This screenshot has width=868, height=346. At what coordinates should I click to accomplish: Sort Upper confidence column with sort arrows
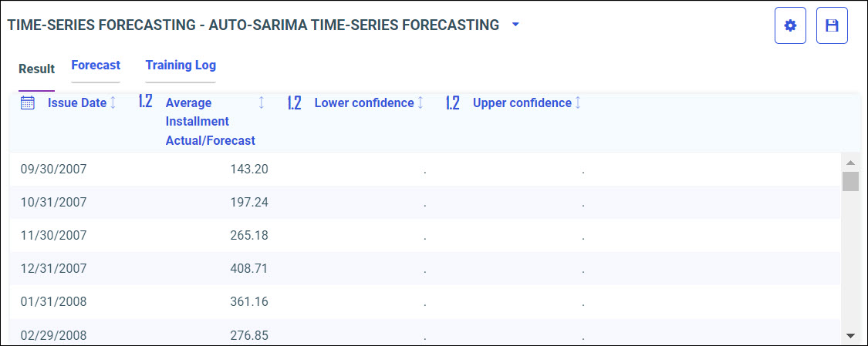[x=578, y=102]
